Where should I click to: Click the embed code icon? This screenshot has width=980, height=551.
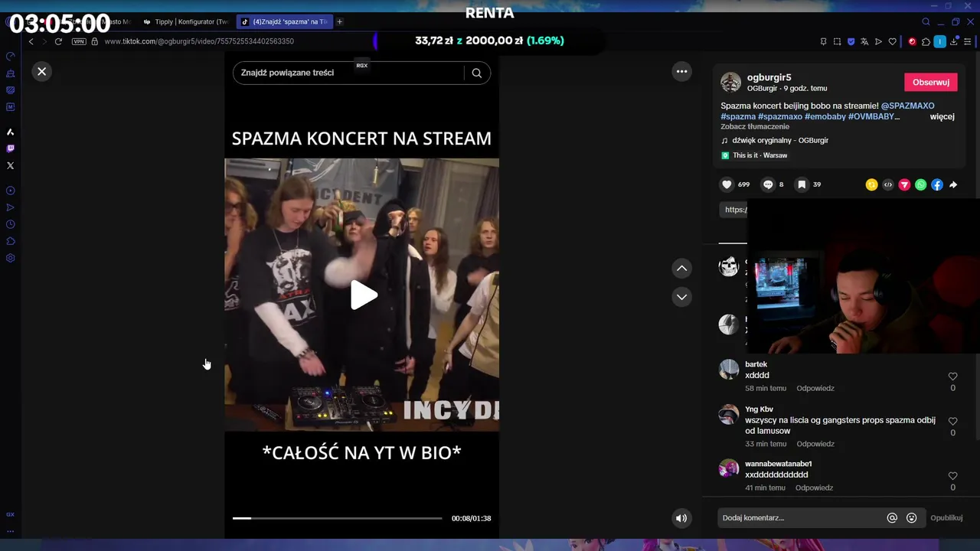pyautogui.click(x=888, y=184)
